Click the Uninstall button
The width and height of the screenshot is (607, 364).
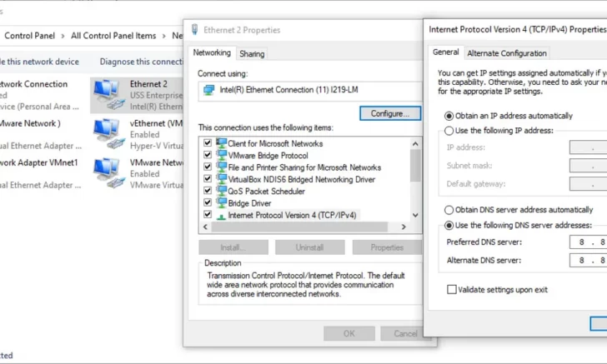tap(309, 247)
